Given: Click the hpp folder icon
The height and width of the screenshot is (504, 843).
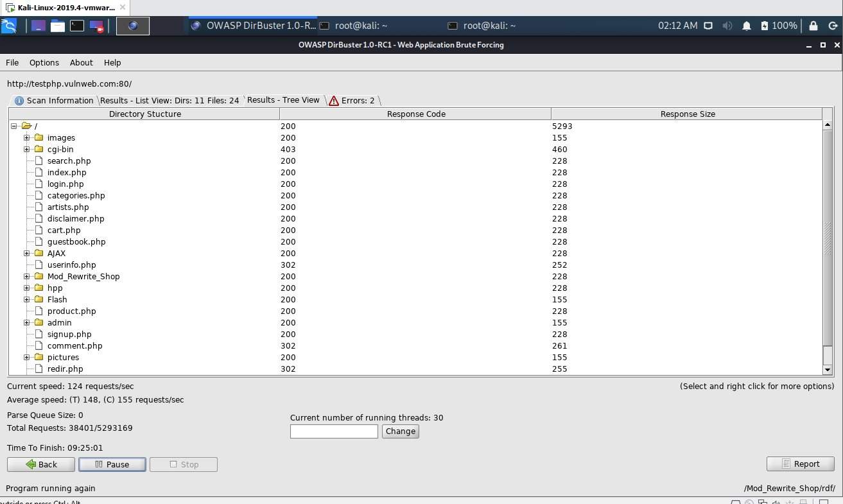Looking at the screenshot, I should point(39,288).
